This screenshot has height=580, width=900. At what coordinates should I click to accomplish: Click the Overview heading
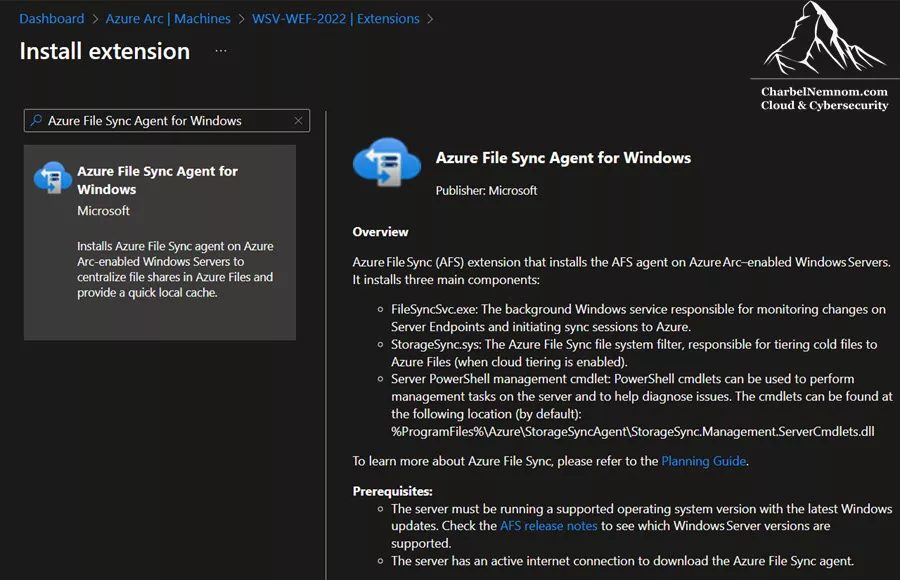tap(381, 232)
